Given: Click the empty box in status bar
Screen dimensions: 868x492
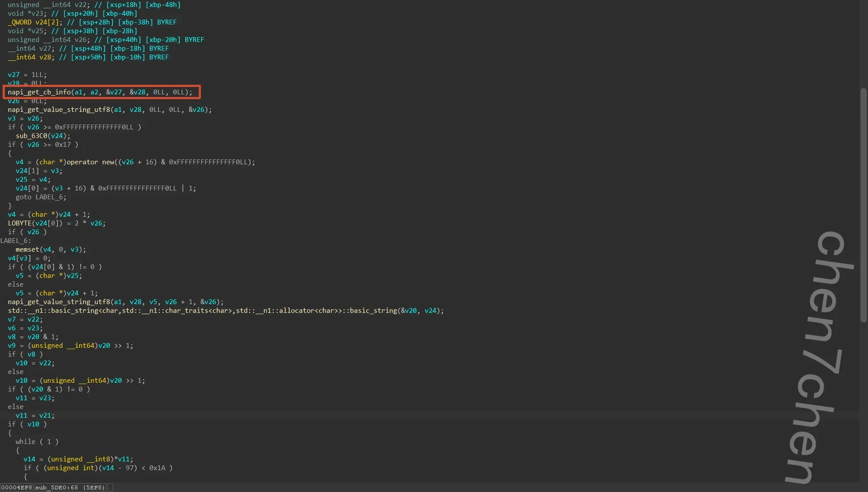Looking at the screenshot, I should click(x=111, y=487).
